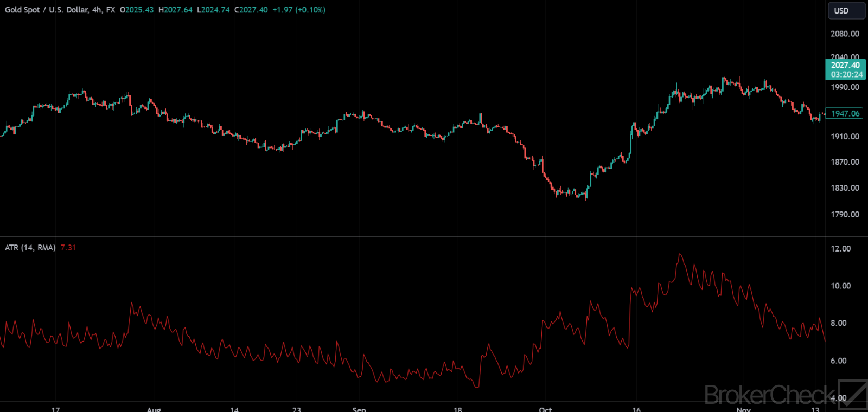The image size is (868, 412).
Task: Click the Sep date on the time axis
Action: tap(359, 409)
